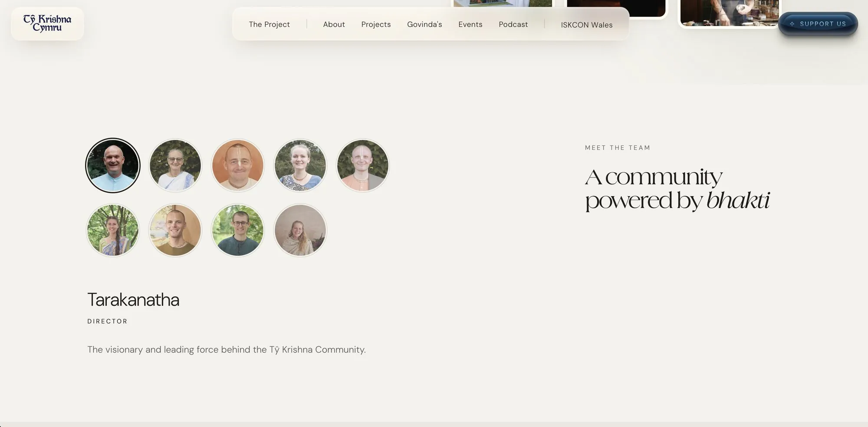Navigate to Events
Screen dimensions: 868x427
[470, 24]
